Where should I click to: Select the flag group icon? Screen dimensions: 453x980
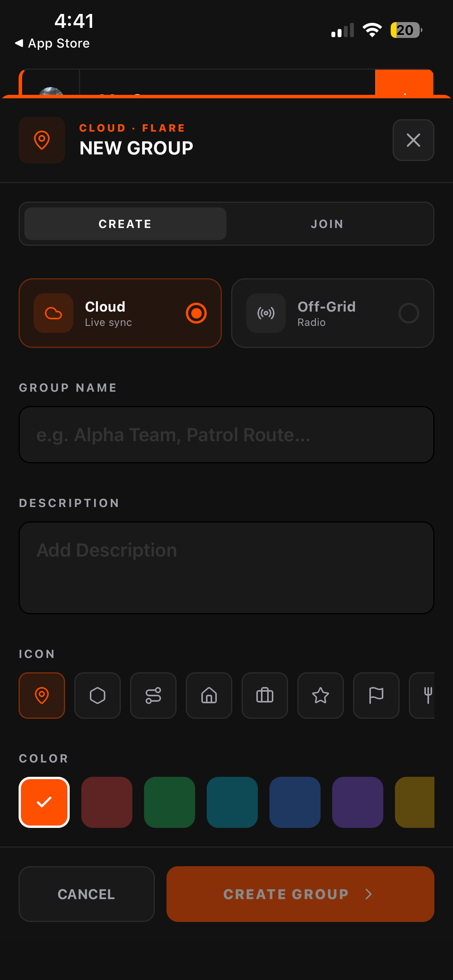pos(376,696)
